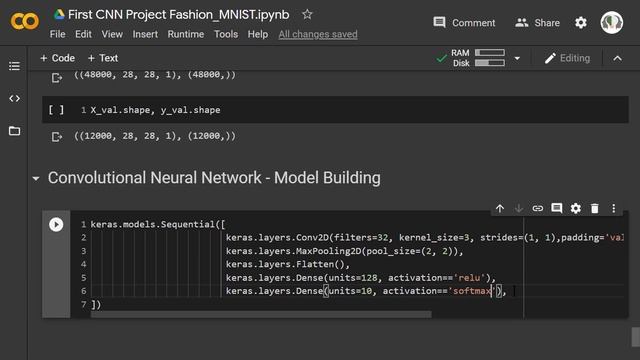Open the Comment button

pyautogui.click(x=464, y=23)
